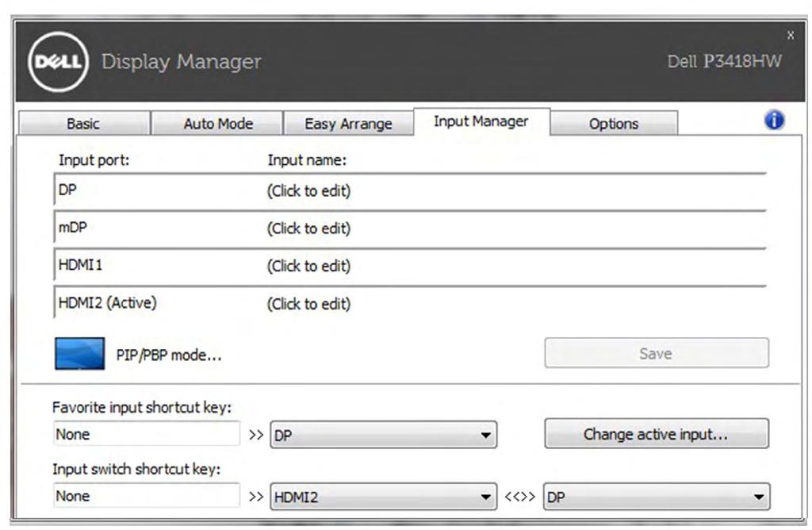Open PIP/PBP mode monitor icon
Image resolution: width=812 pixels, height=530 pixels.
pos(80,354)
